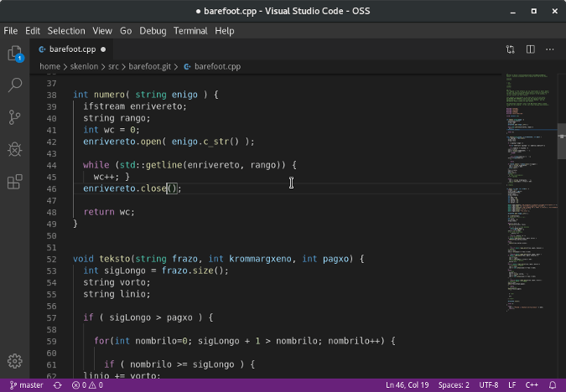566x392 pixels.
Task: Open the Search view icon
Action: pyautogui.click(x=14, y=85)
